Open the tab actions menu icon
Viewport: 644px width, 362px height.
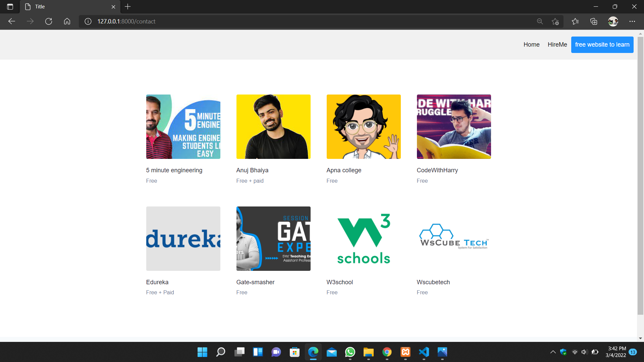coord(10,7)
